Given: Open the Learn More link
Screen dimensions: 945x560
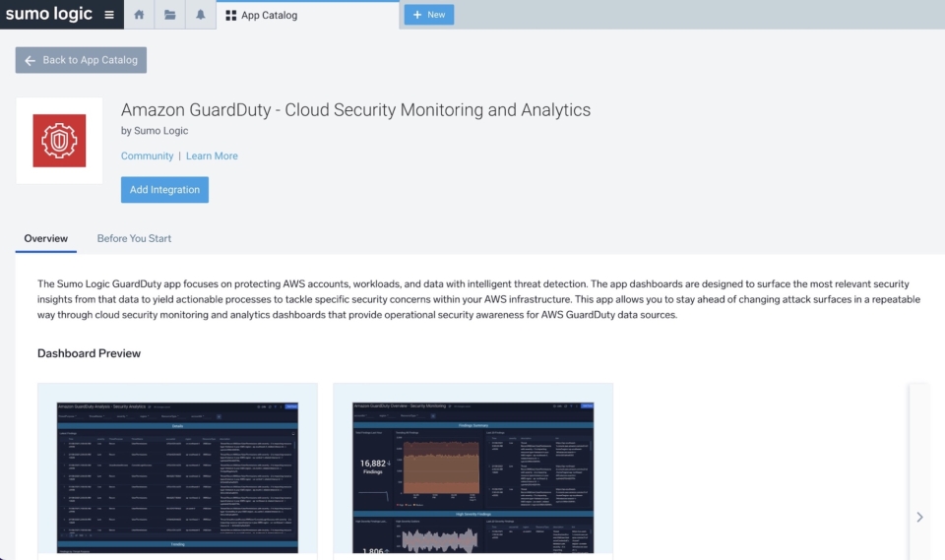Looking at the screenshot, I should point(212,156).
